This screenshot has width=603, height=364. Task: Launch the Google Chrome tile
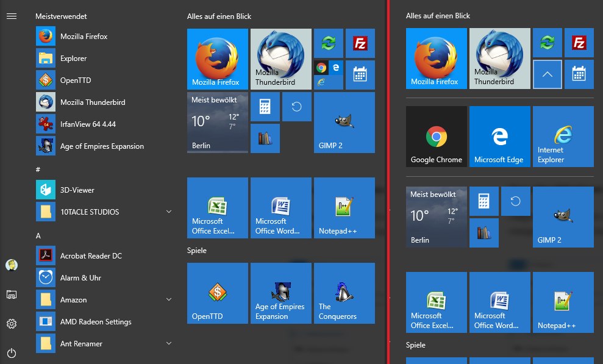436,137
